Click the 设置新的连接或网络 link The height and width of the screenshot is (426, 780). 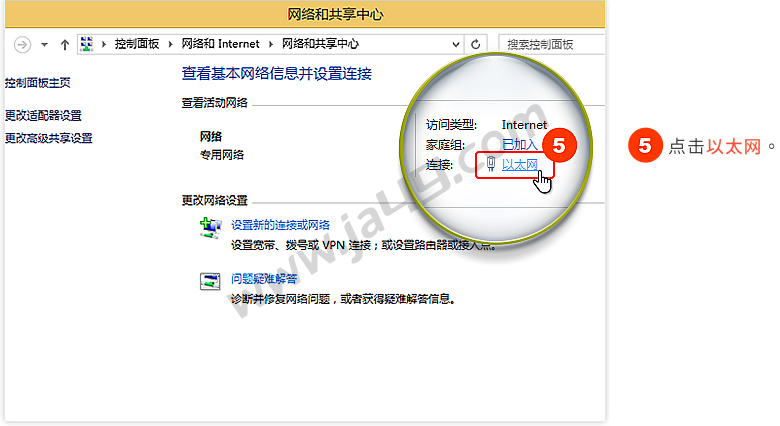(x=280, y=225)
